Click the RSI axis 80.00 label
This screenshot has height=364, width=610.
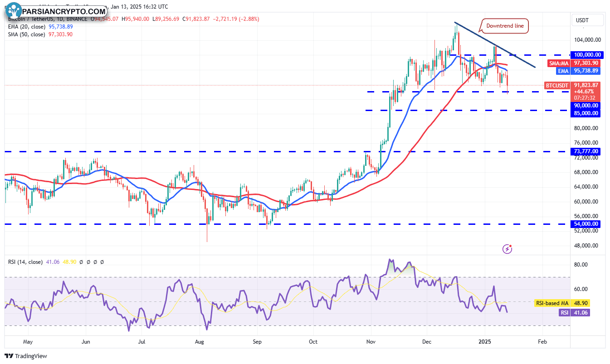pos(582,265)
